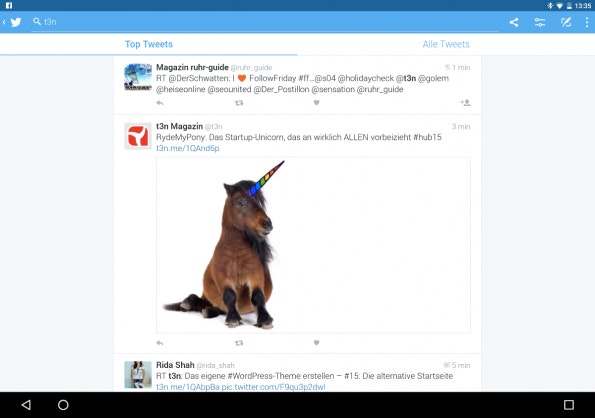This screenshot has height=418, width=595.
Task: Retweet the t3n Magazin tweet
Action: click(x=239, y=343)
